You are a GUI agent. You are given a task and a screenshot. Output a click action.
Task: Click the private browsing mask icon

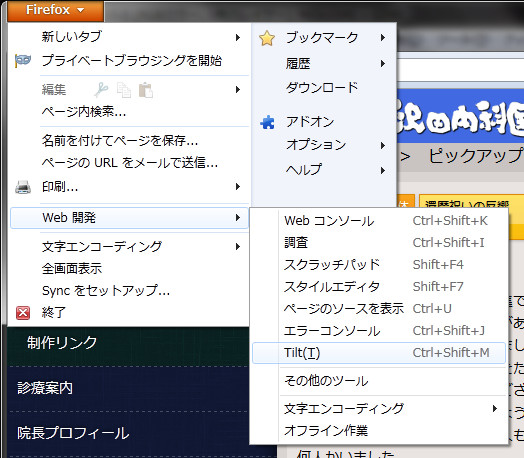coord(23,61)
